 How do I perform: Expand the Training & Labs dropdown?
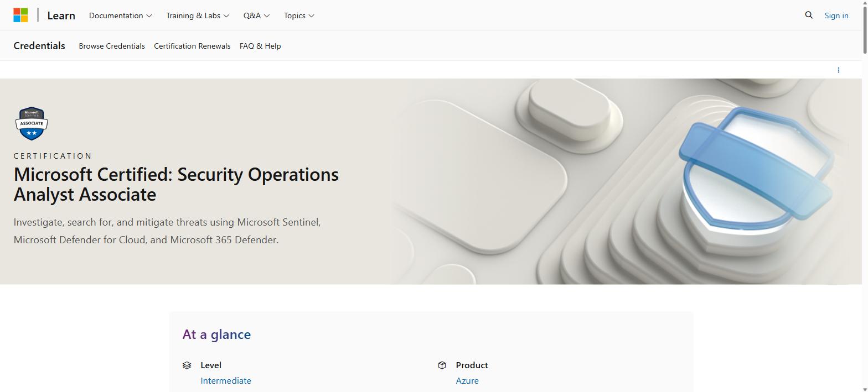(x=198, y=15)
